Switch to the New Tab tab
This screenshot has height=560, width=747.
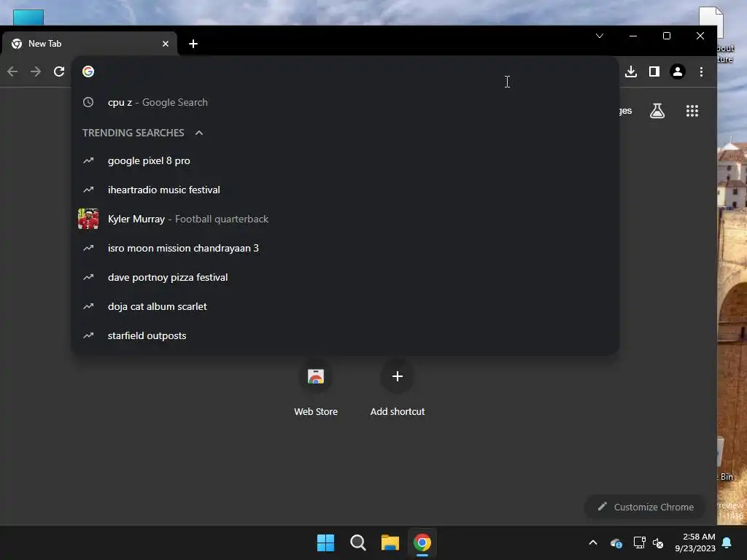[x=90, y=44]
